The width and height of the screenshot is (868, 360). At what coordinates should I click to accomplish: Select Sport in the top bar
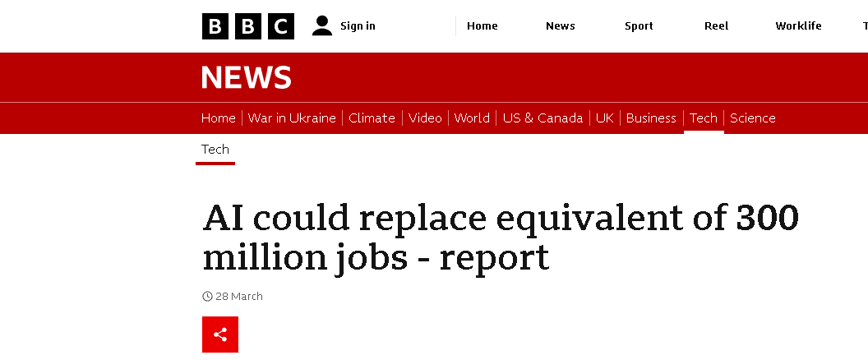point(639,26)
